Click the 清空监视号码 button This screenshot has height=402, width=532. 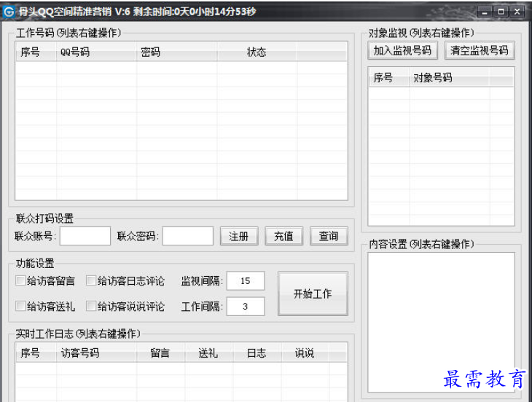(x=480, y=50)
